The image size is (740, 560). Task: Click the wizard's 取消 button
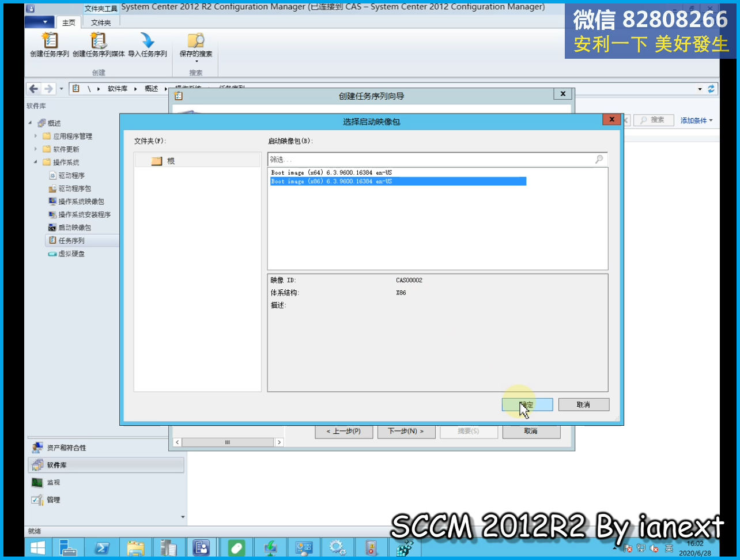click(x=531, y=431)
